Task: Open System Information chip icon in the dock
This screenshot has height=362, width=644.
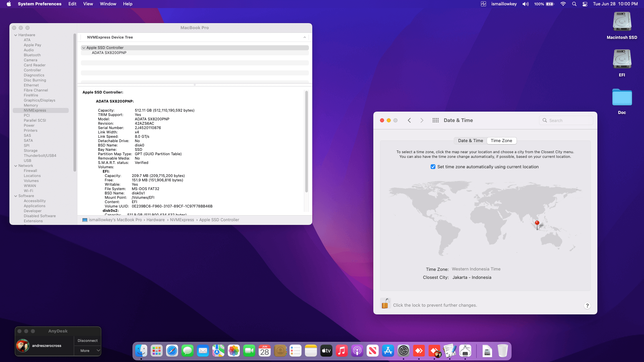Action: (465, 351)
